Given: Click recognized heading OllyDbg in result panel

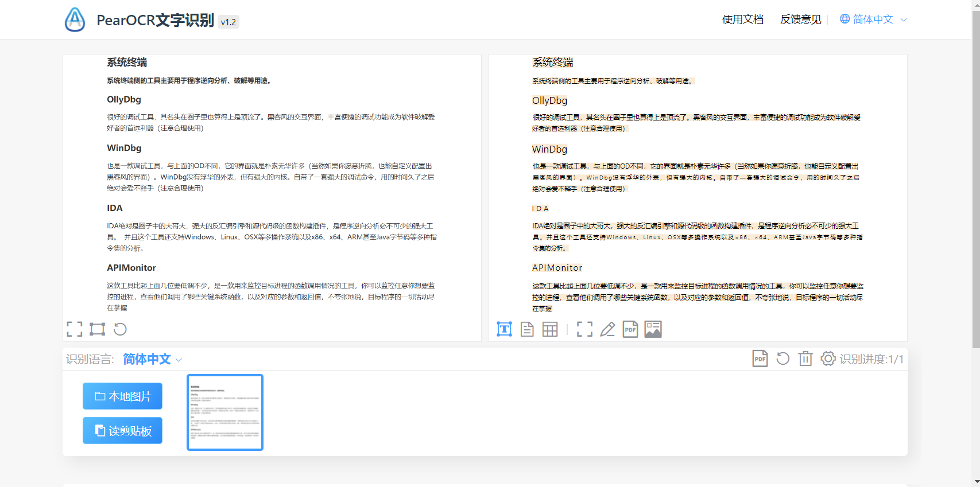Looking at the screenshot, I should click(x=549, y=100).
